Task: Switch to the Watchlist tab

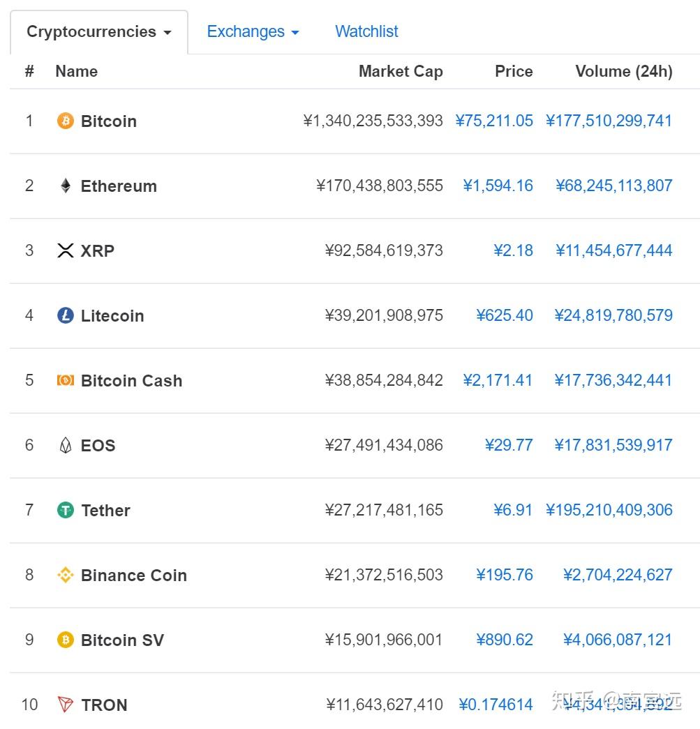Action: [x=366, y=32]
